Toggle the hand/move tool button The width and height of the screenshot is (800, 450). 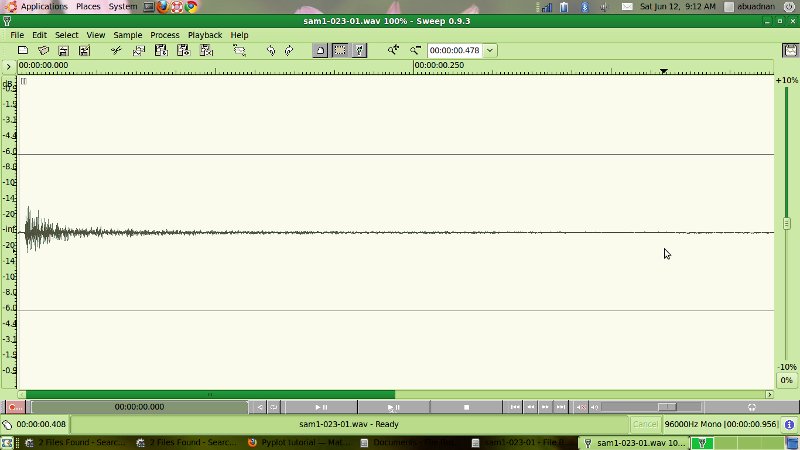pyautogui.click(x=320, y=50)
